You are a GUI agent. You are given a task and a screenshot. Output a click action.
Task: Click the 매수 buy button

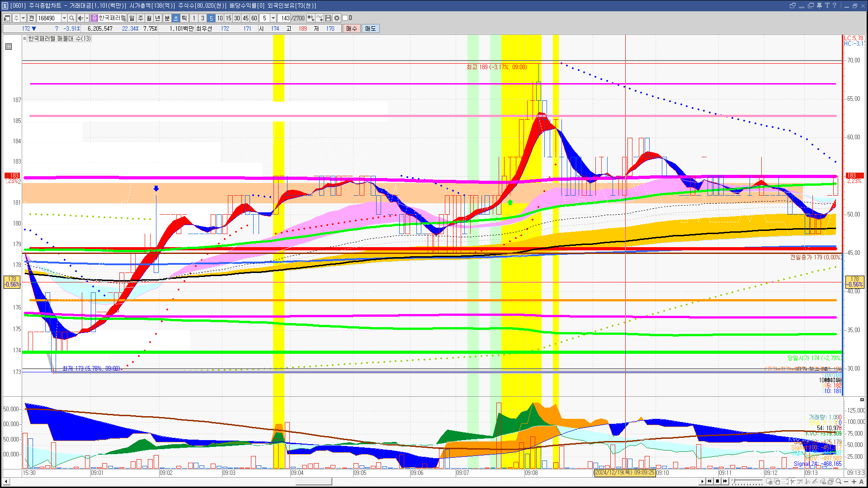point(351,28)
